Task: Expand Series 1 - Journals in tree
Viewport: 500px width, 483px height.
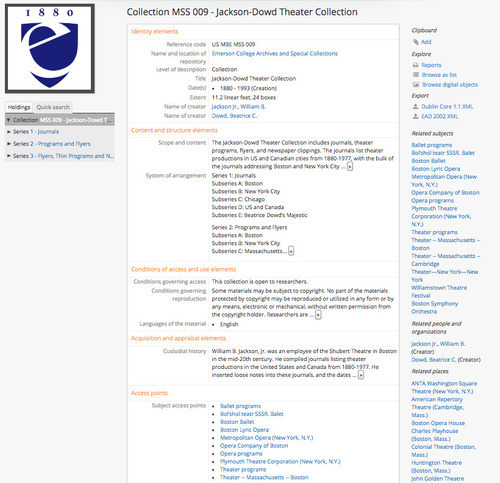Action: pos(9,132)
